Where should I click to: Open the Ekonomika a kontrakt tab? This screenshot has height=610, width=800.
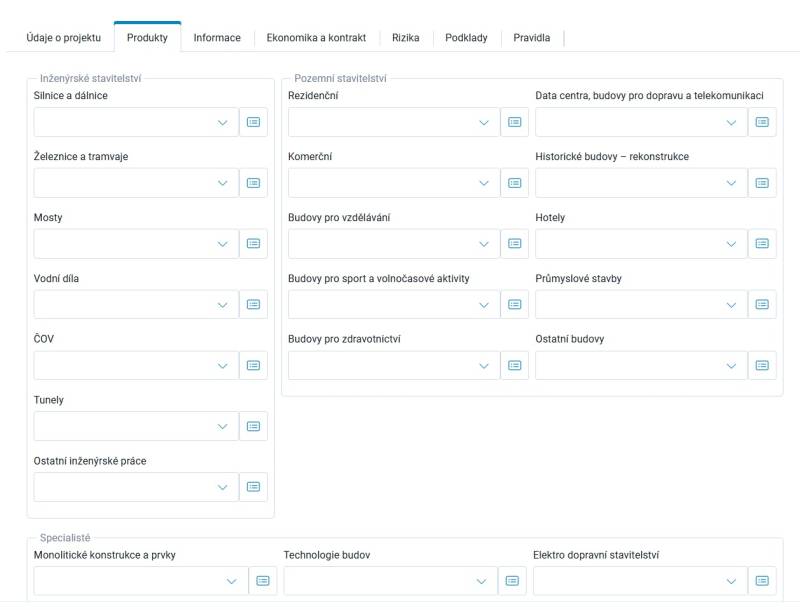pos(316,38)
